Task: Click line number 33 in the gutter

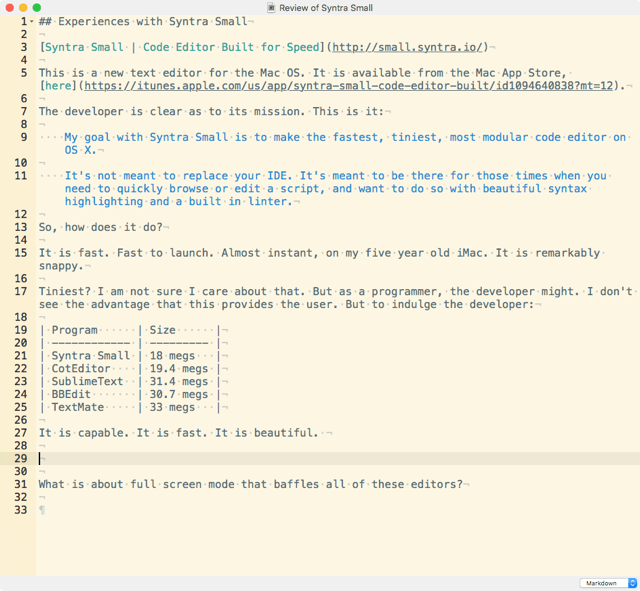Action: [20, 510]
